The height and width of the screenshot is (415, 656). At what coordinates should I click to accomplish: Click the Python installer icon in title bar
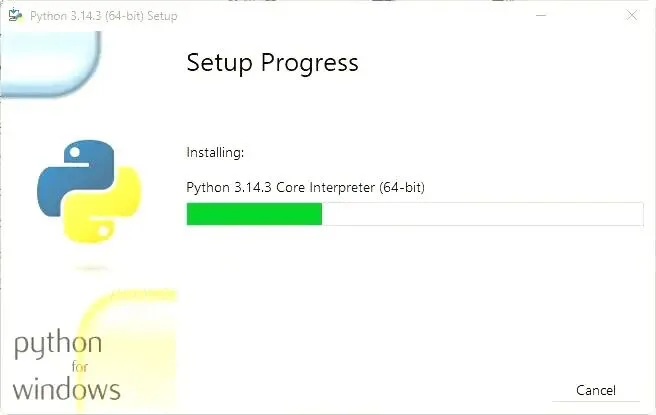[x=16, y=15]
